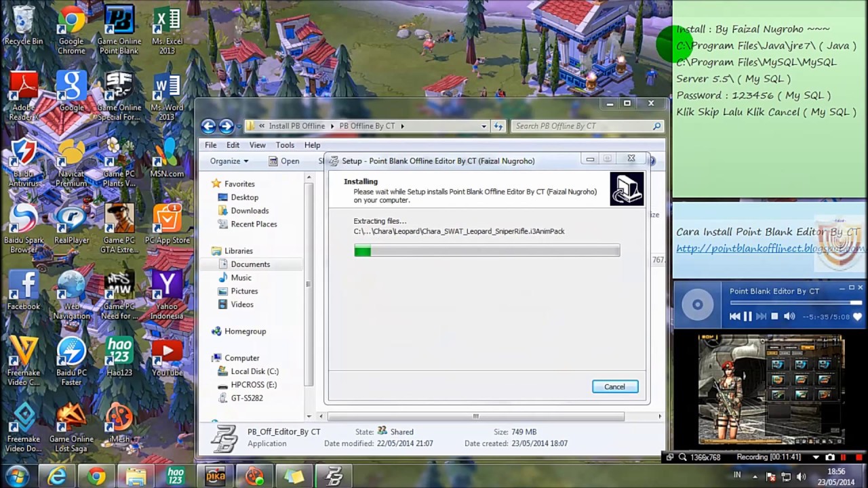Stop the media player playback

[x=775, y=317]
